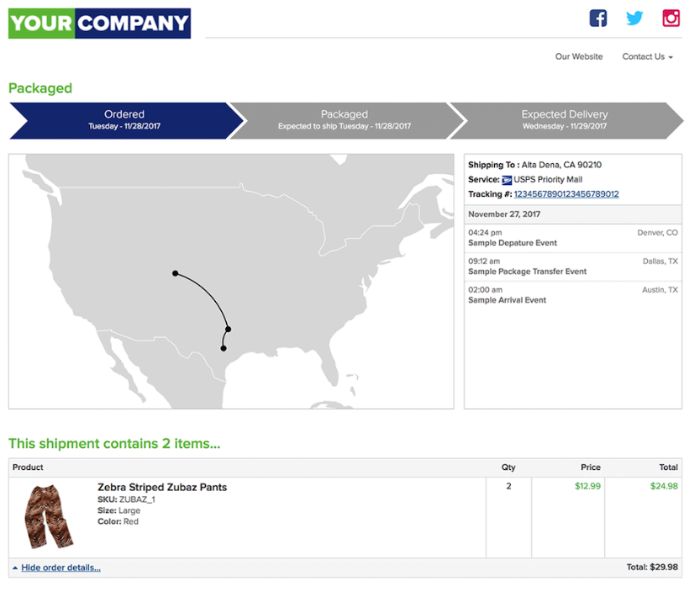This screenshot has height=597, width=700.
Task: Open the Twitter social icon
Action: [x=634, y=18]
